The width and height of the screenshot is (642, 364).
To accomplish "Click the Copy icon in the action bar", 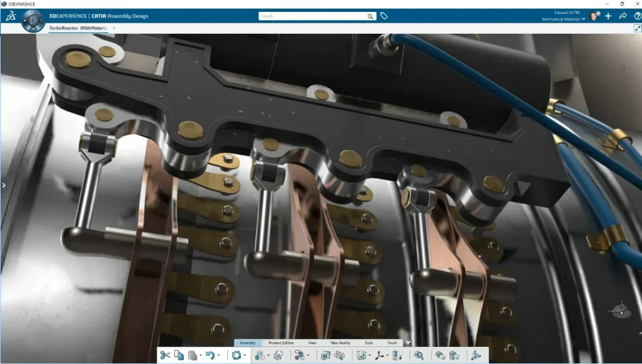I will tap(179, 355).
